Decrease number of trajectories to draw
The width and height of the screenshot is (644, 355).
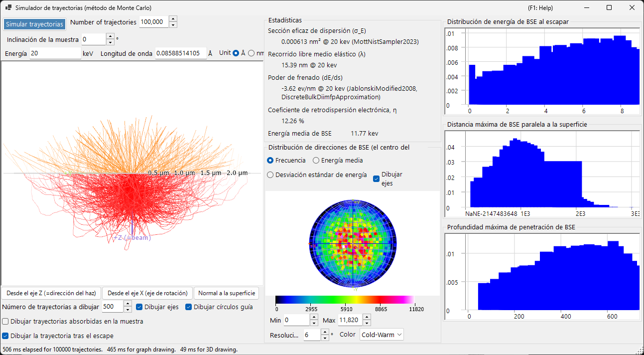128,310
